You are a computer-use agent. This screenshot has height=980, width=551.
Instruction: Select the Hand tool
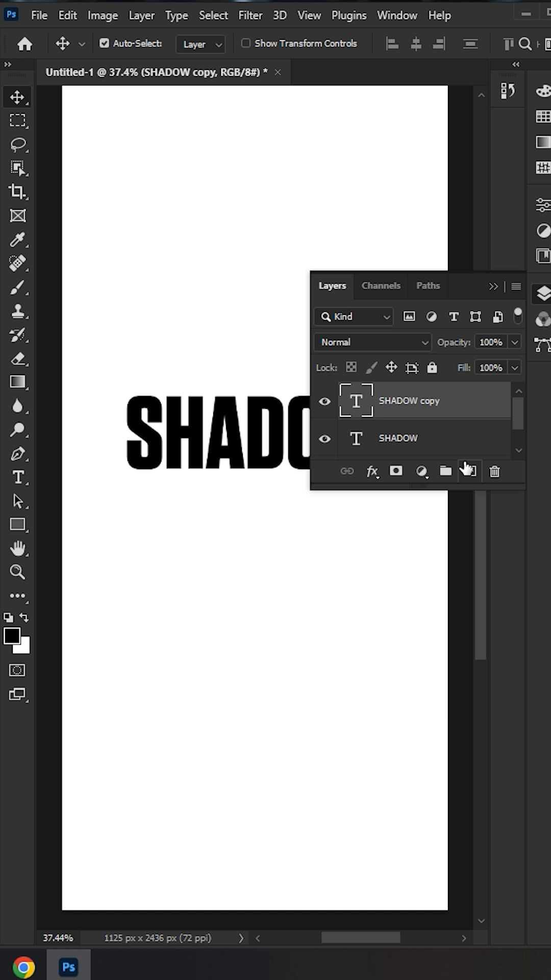click(x=17, y=549)
